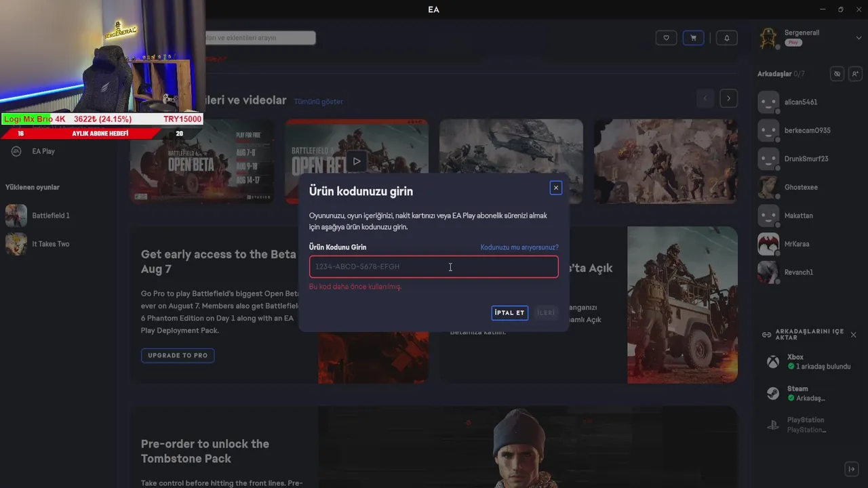The height and width of the screenshot is (488, 868).
Task: Click the Battlefield 1 game icon
Action: [16, 216]
